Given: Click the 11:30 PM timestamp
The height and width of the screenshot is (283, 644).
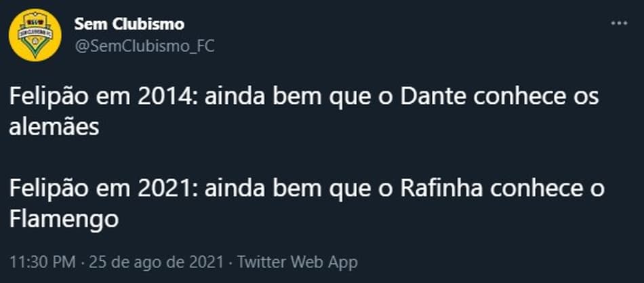Looking at the screenshot, I should 42,262.
